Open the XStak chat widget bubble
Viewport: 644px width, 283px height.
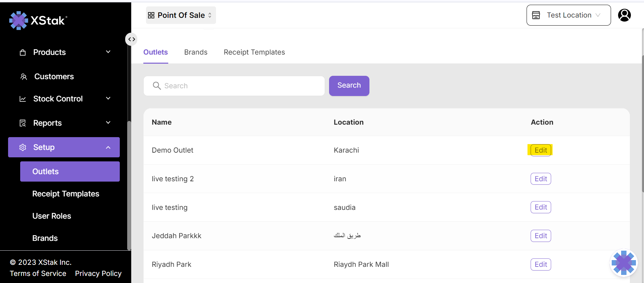point(623,263)
